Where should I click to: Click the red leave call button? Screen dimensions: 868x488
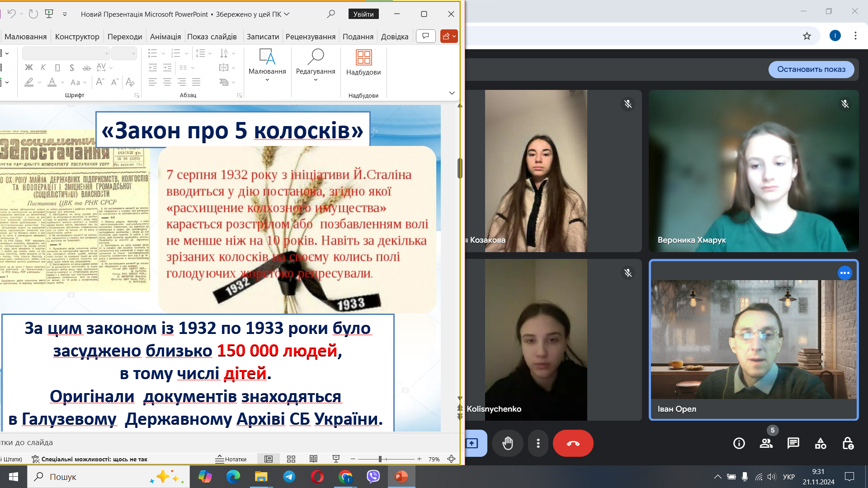click(x=573, y=443)
